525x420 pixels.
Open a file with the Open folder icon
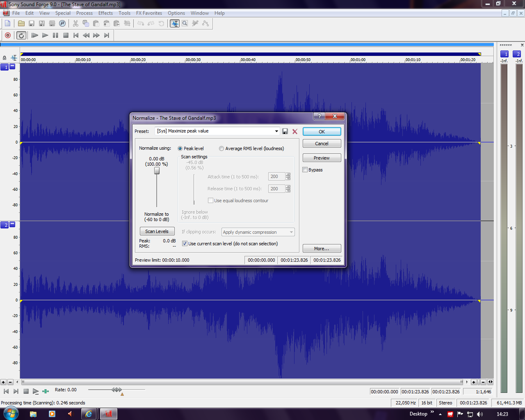click(21, 23)
